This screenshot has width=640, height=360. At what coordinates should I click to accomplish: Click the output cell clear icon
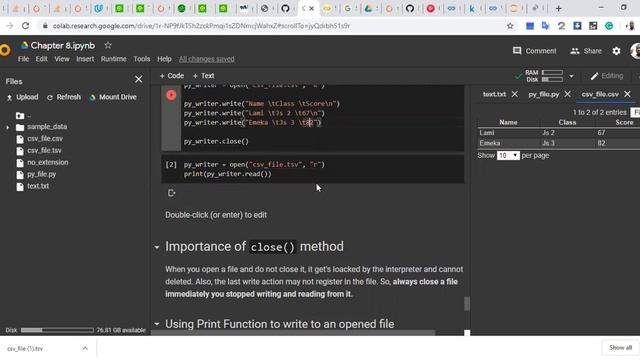coord(171,193)
